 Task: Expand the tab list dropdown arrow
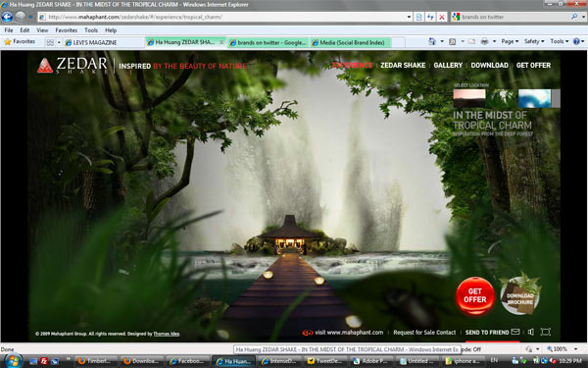[x=59, y=42]
